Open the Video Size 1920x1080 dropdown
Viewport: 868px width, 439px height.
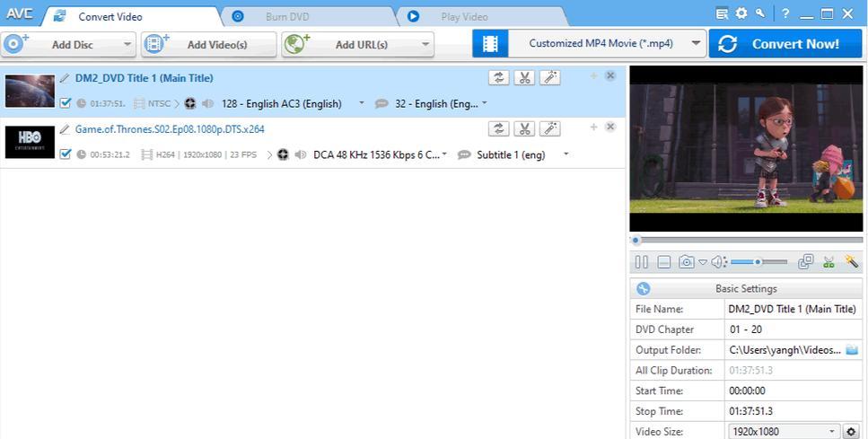(x=784, y=431)
